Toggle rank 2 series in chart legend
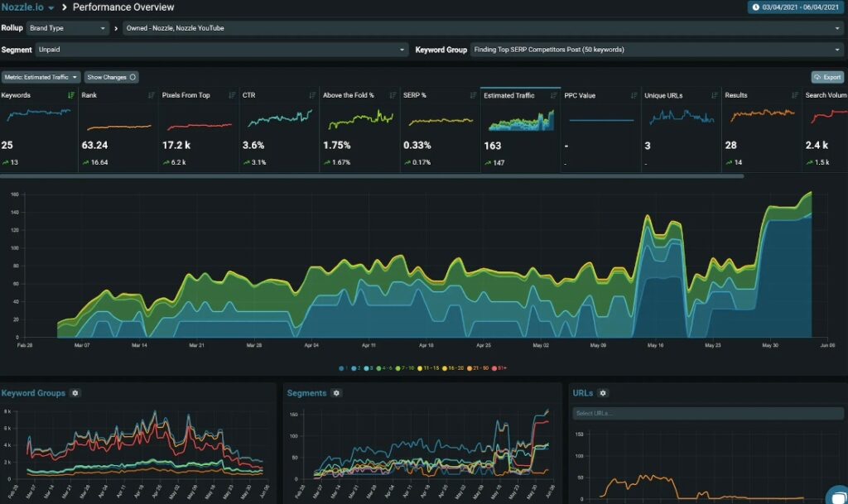 355,368
